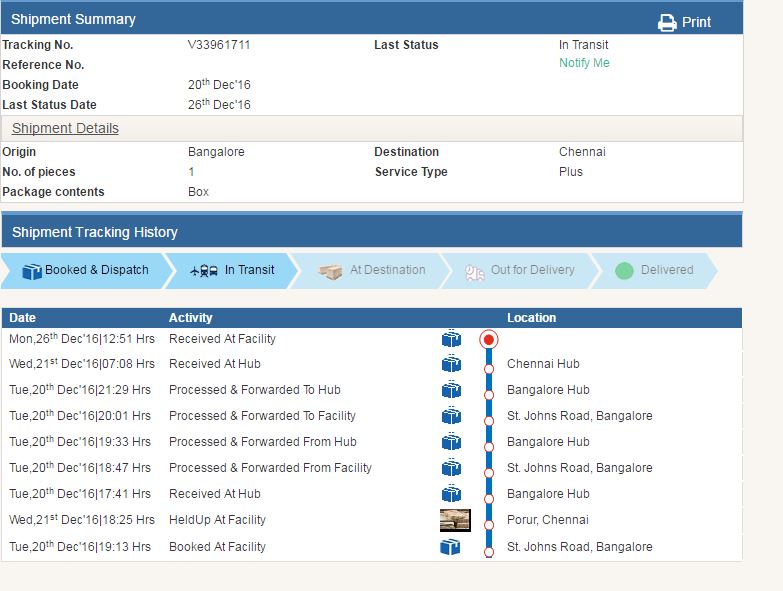Click the HeldUp At Facility thumbnail image
The image size is (783, 591).
point(455,520)
